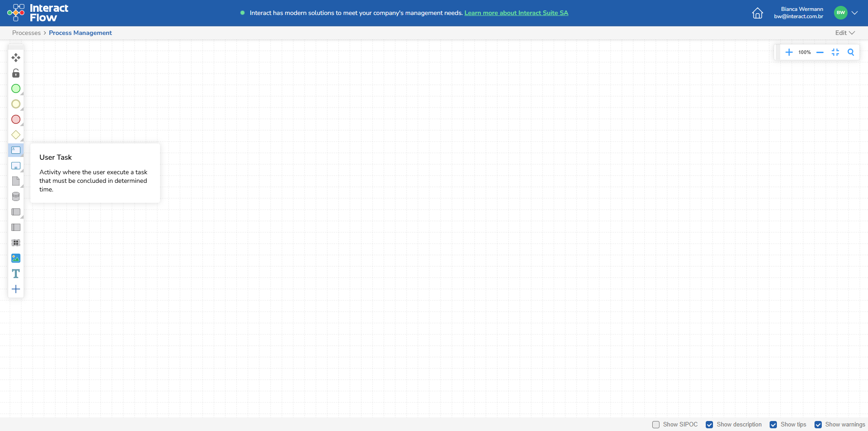Click the zoom in plus icon
This screenshot has height=431, width=868.
coord(789,52)
